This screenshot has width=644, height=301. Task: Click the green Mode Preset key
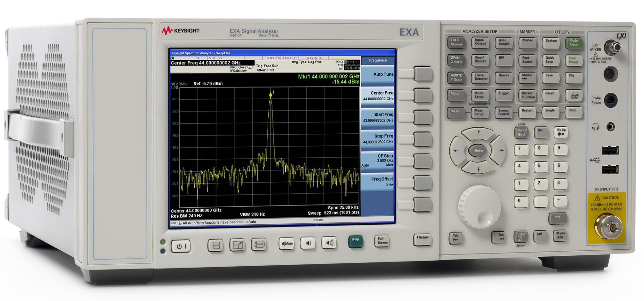click(x=574, y=43)
